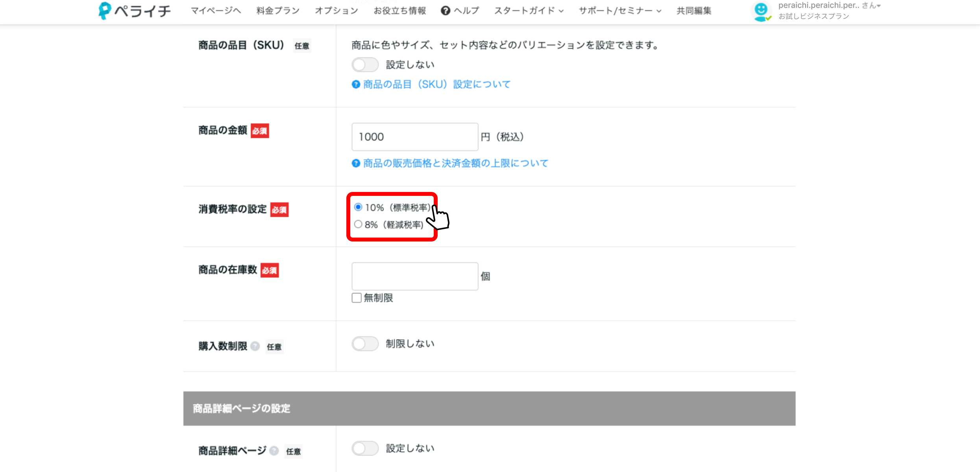This screenshot has width=980, height=472.
Task: Click question icon before SKU設定について link
Action: pyautogui.click(x=356, y=84)
